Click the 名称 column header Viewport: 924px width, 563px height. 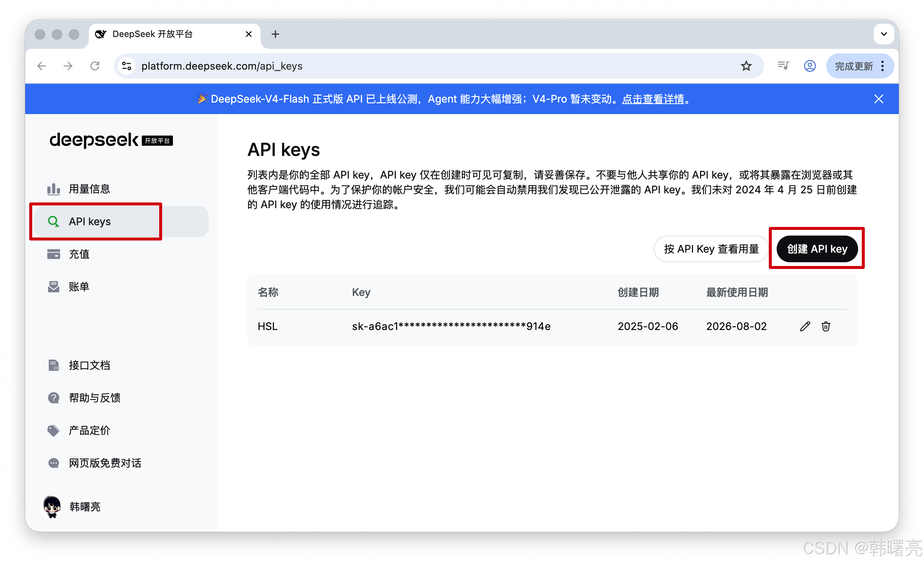click(268, 292)
